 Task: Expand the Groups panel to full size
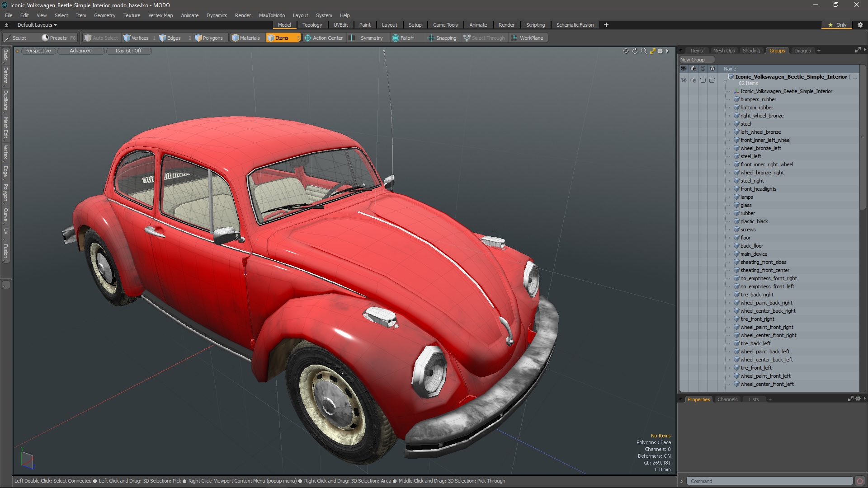click(x=858, y=50)
